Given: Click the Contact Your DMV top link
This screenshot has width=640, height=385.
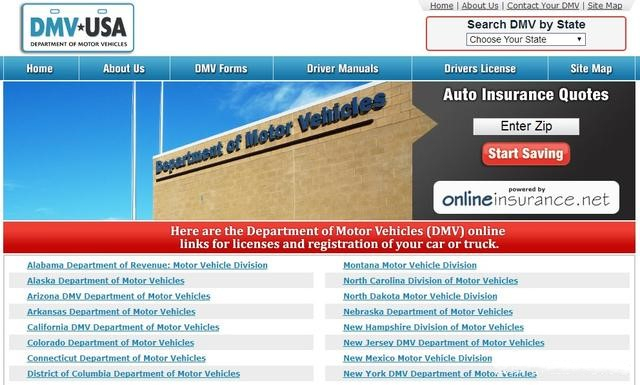Looking at the screenshot, I should 543,6.
